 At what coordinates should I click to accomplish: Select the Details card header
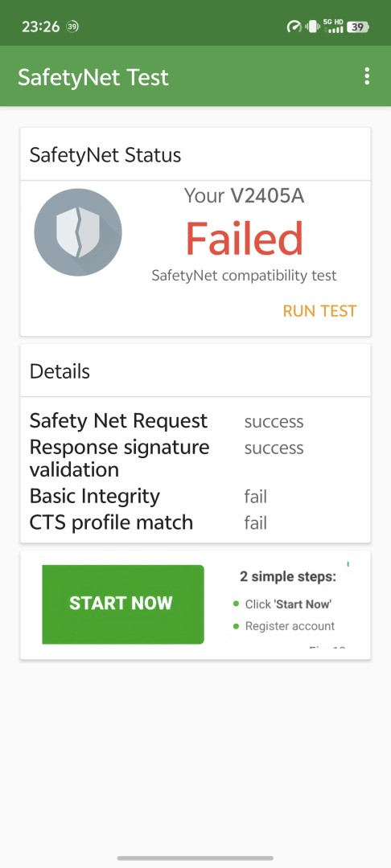click(x=195, y=371)
